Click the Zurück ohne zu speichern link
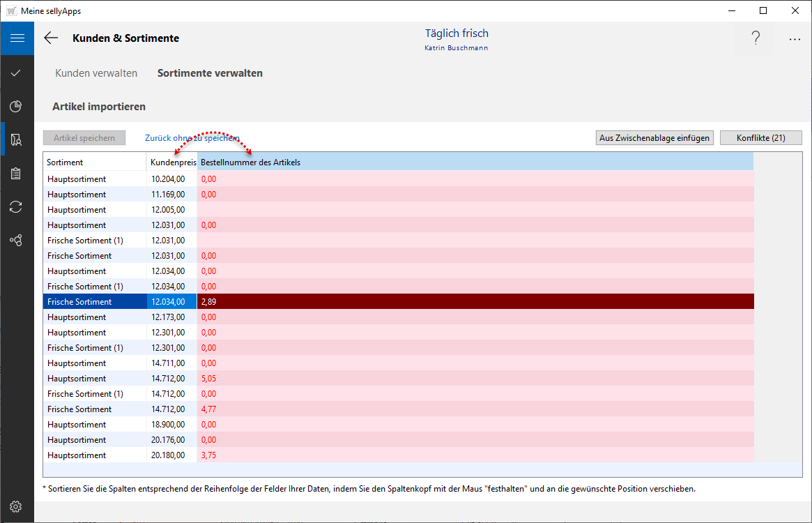Image resolution: width=812 pixels, height=523 pixels. click(x=192, y=138)
